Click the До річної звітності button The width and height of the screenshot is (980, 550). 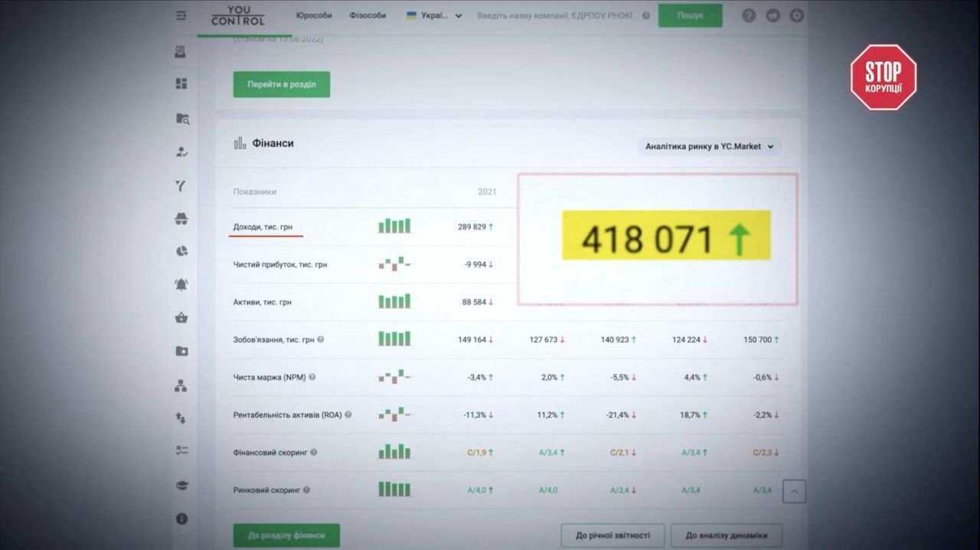click(612, 535)
